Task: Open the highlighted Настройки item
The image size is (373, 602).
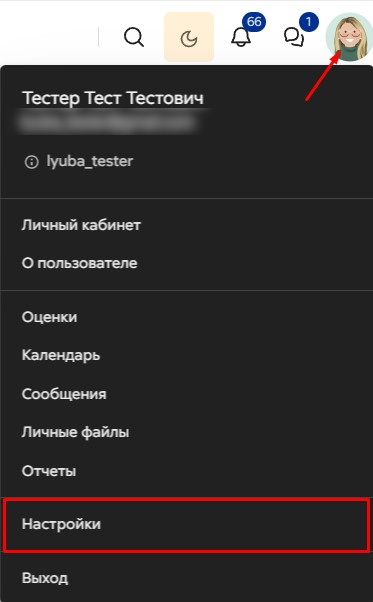Action: click(x=186, y=524)
